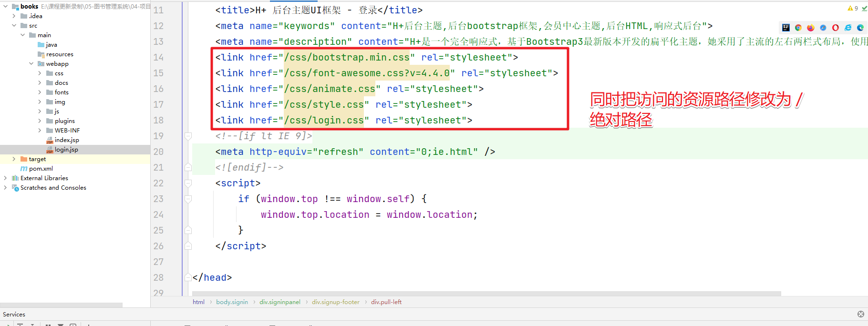Expand the target folder

[14, 159]
